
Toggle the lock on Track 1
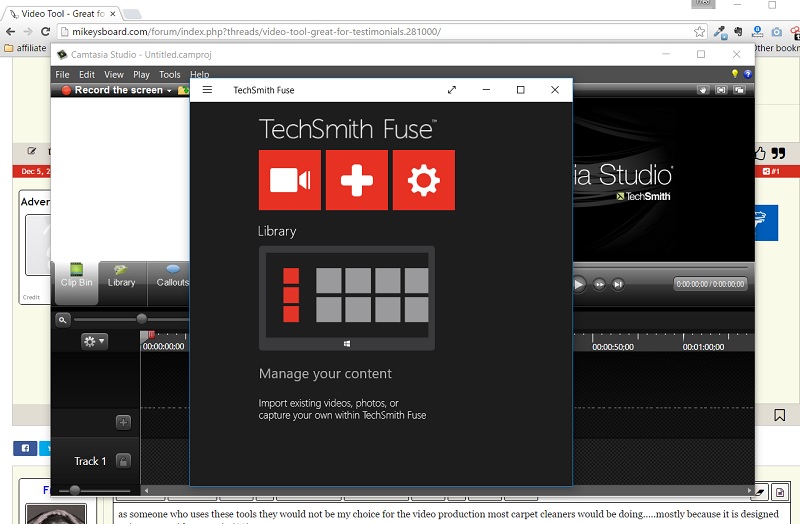pyautogui.click(x=123, y=461)
